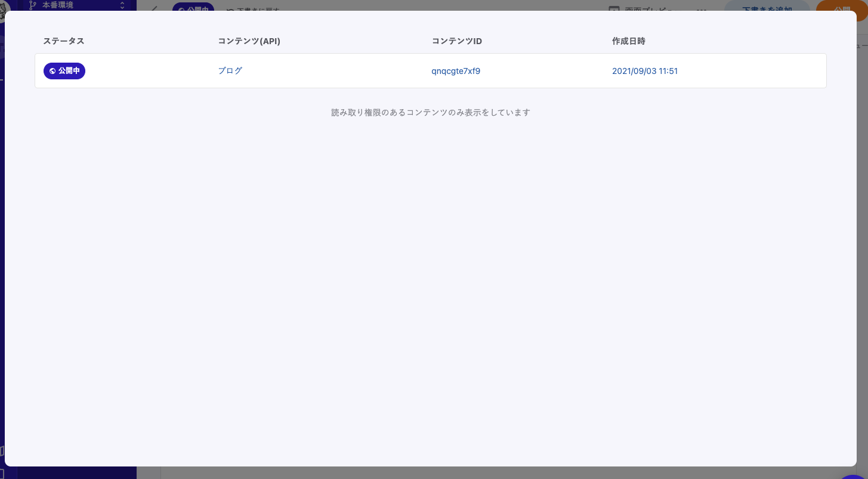
Task: Open the ブログ content API link
Action: 230,70
